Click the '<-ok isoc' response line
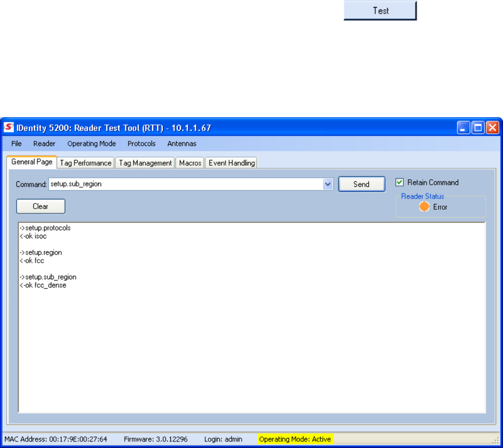The height and width of the screenshot is (448, 503). point(33,236)
